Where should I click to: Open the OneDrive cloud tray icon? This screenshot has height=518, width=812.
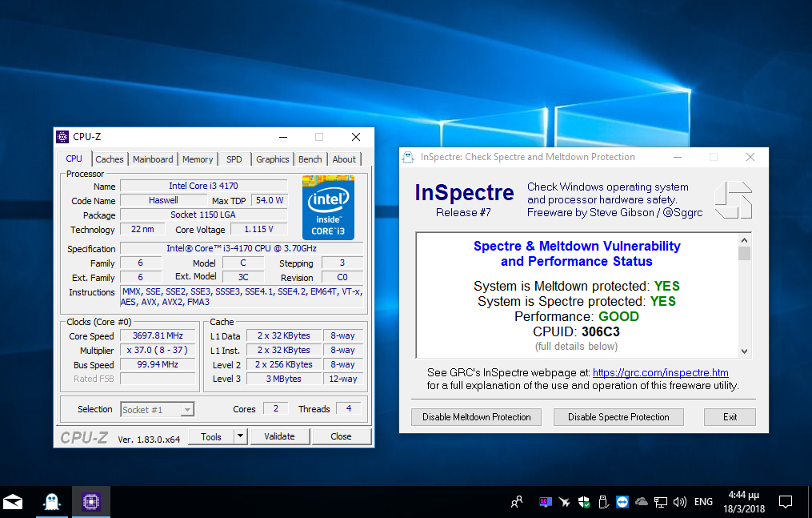[641, 501]
